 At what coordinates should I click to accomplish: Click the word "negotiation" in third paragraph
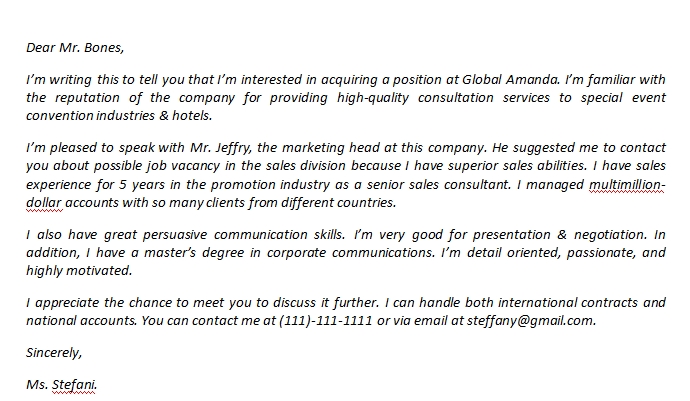click(611, 235)
